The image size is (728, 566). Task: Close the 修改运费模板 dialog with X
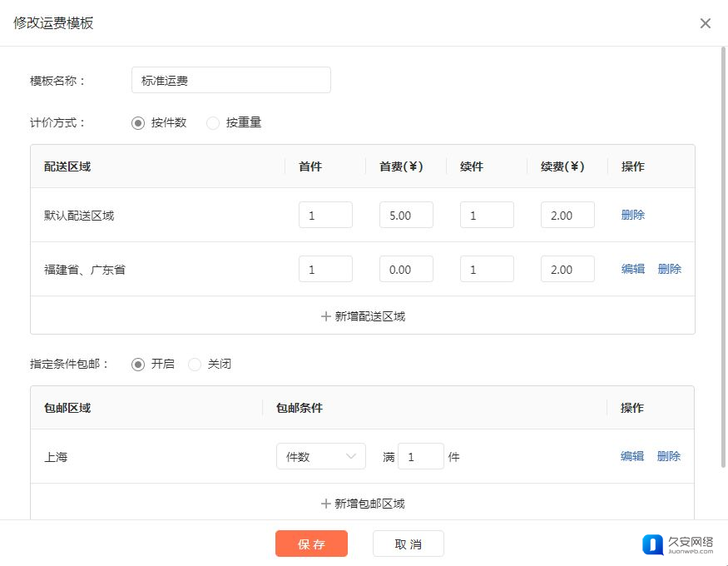(705, 23)
